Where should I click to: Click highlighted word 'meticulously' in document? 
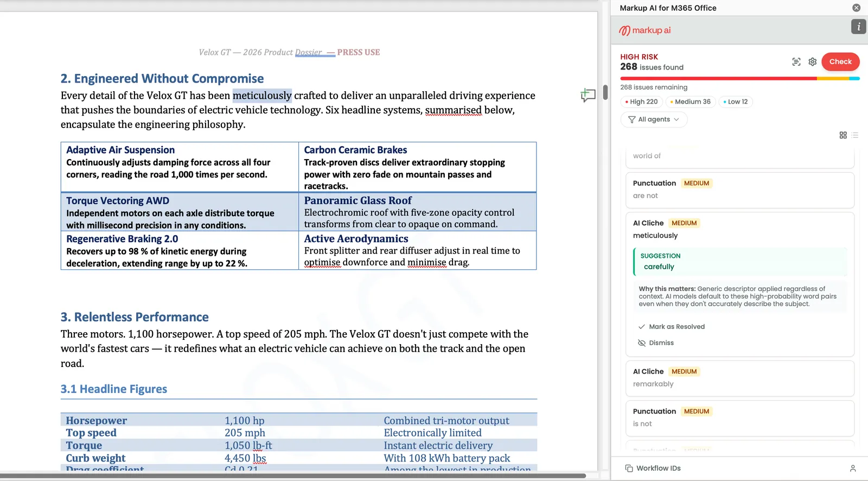(x=262, y=96)
